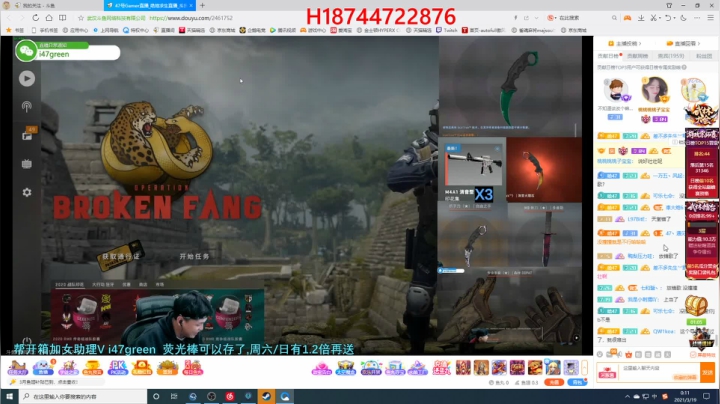Click the scissors screenshot tool
This screenshot has height=404, width=720.
click(x=653, y=18)
